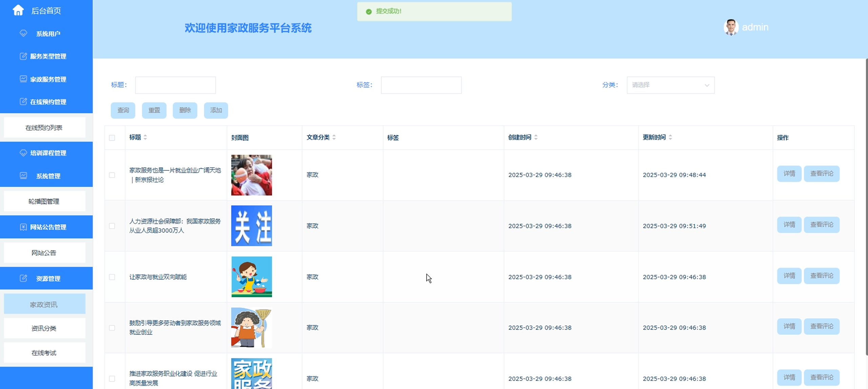Open 服务类型管理 via its edit icon
The image size is (868, 389).
pyautogui.click(x=22, y=56)
